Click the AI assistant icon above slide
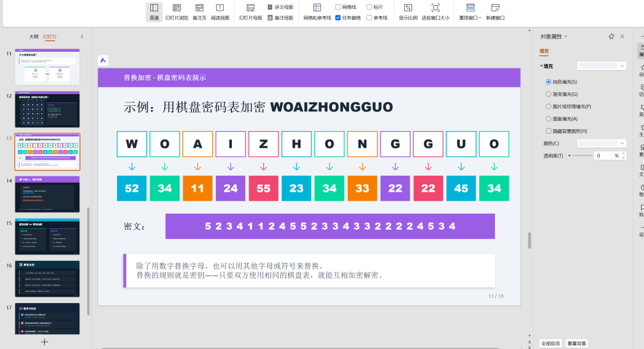 coord(103,60)
